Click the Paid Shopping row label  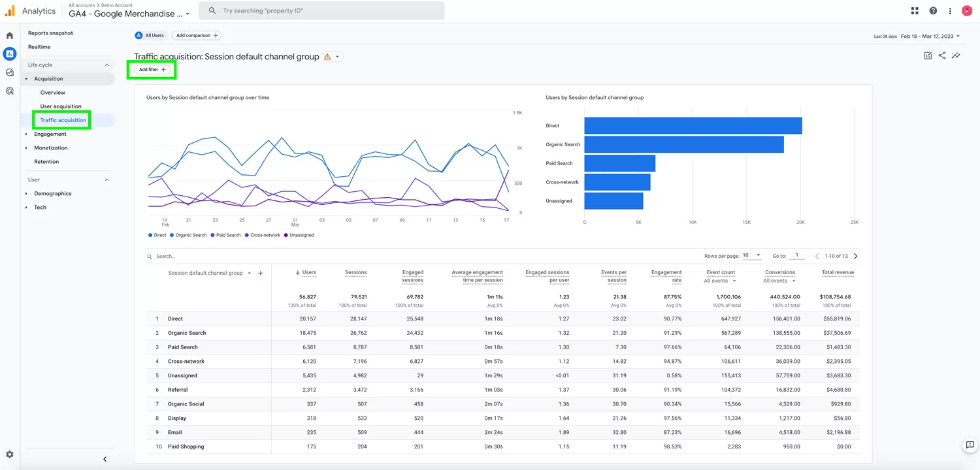(x=186, y=446)
